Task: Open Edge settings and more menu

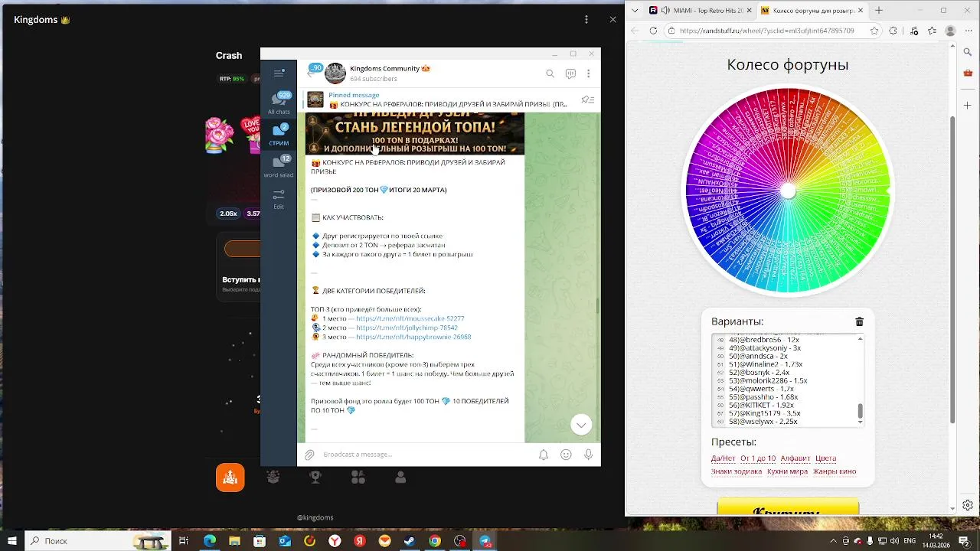Action: tap(969, 31)
